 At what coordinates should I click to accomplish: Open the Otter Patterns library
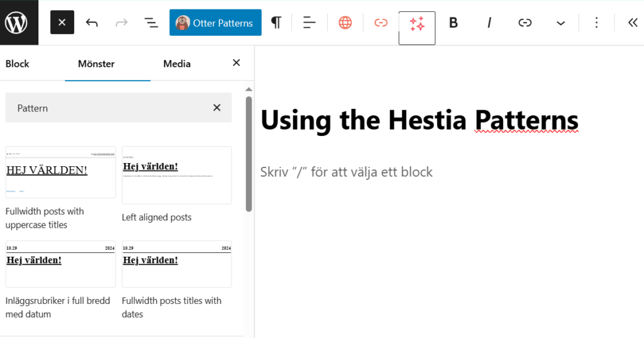point(215,23)
